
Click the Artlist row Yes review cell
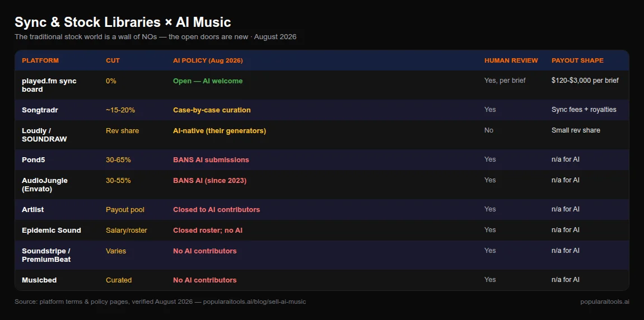pos(490,209)
